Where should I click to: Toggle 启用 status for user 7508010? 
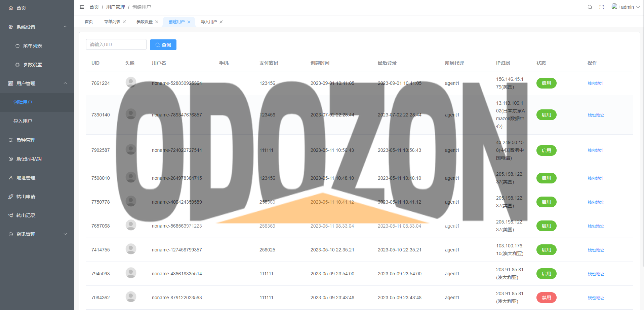pos(546,178)
